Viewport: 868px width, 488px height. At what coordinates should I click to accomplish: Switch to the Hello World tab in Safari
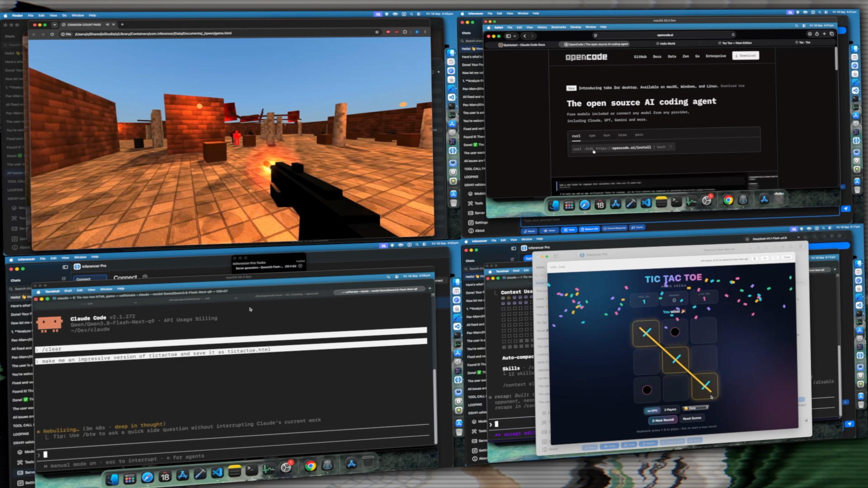[665, 43]
